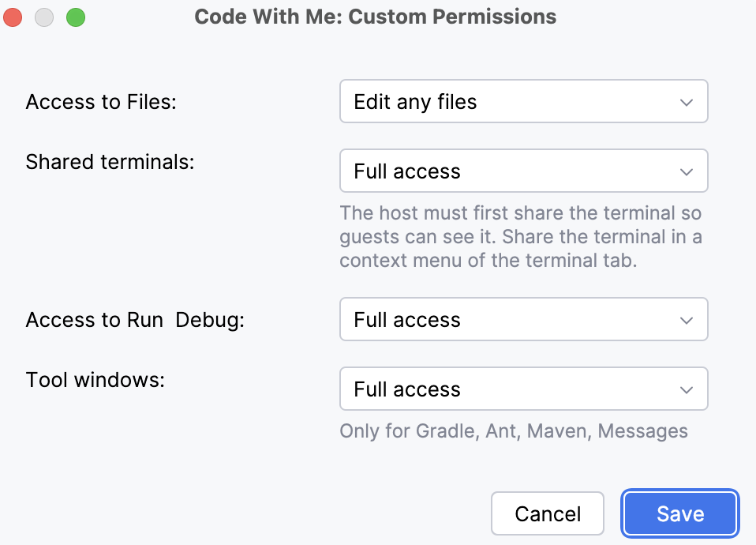The width and height of the screenshot is (756, 545).
Task: Click the Tool windows label
Action: 95,380
